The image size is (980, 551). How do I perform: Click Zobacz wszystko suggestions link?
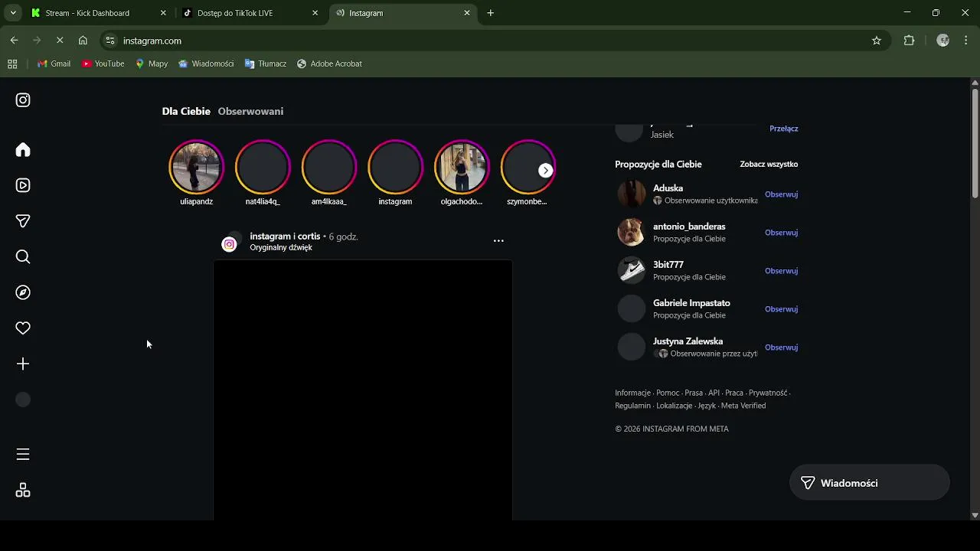tap(769, 164)
